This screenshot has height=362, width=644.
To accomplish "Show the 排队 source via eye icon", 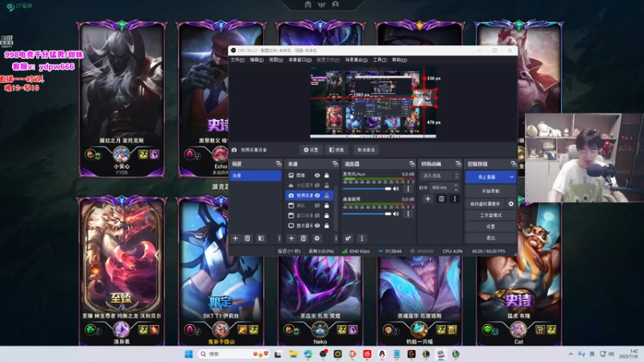I will pyautogui.click(x=317, y=205).
